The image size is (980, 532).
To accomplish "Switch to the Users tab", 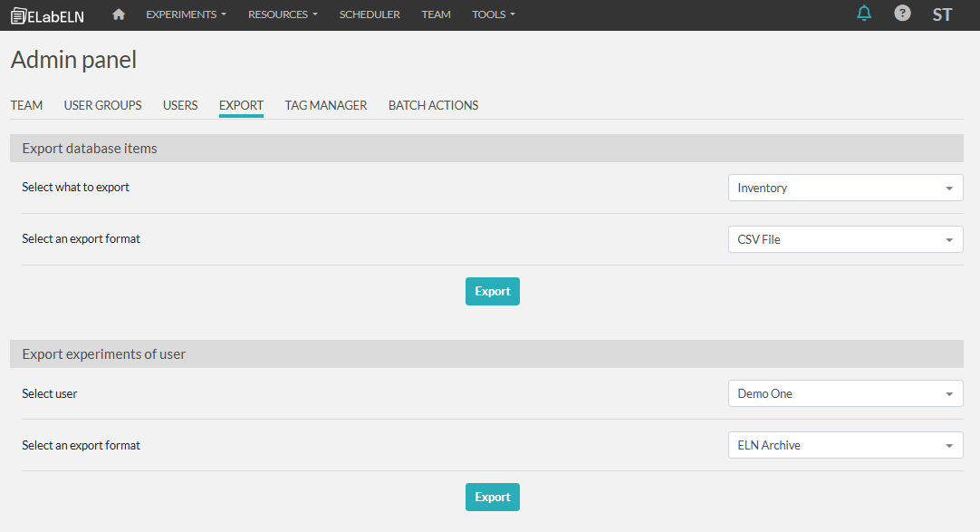I will click(180, 105).
